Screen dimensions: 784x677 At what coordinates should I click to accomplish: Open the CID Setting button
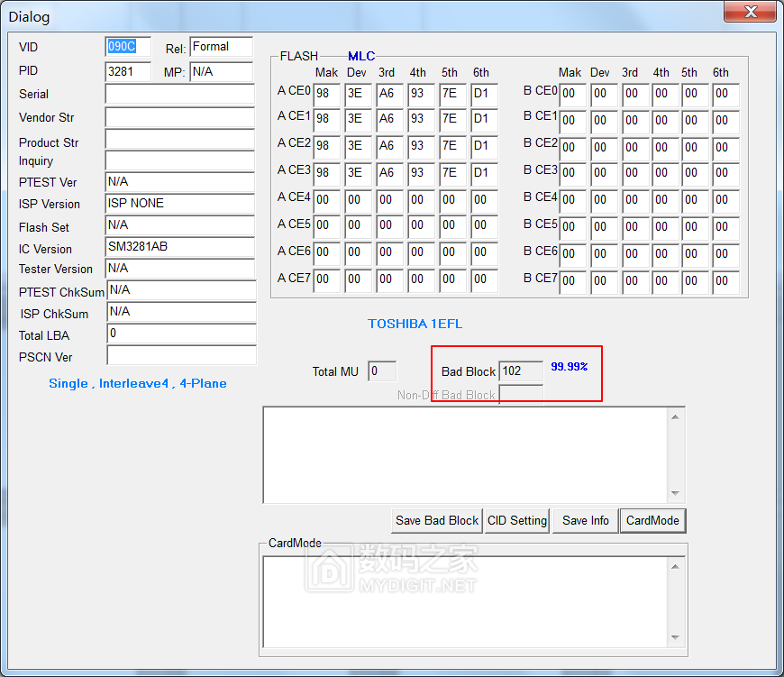click(x=517, y=520)
